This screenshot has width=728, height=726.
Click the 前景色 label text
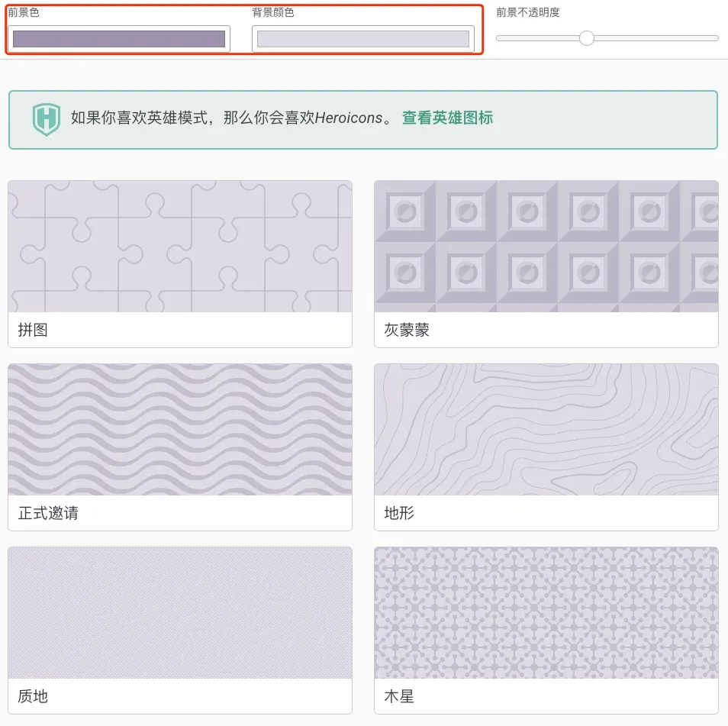(x=24, y=12)
